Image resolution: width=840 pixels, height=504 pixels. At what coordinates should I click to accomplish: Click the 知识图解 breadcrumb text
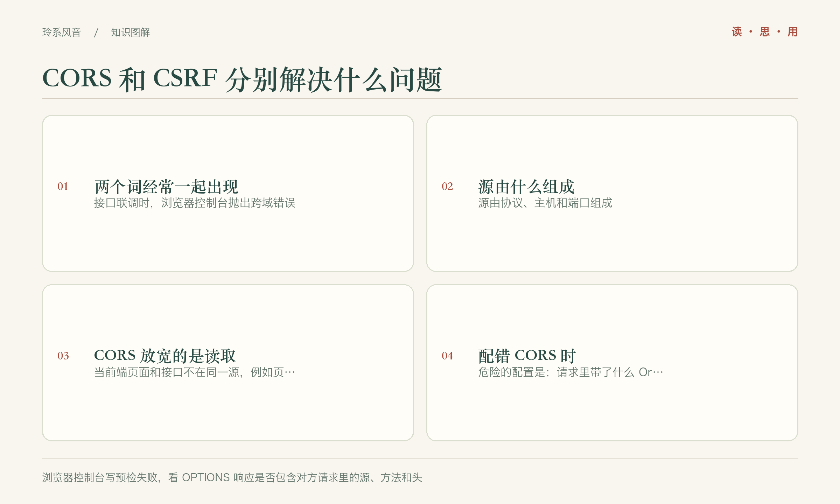[131, 32]
